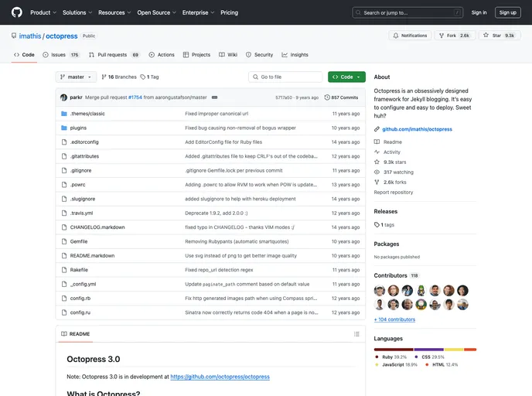Screen dimensions: 532x396
Task: Click the GitHub logo icon
Action: pyautogui.click(x=17, y=12)
